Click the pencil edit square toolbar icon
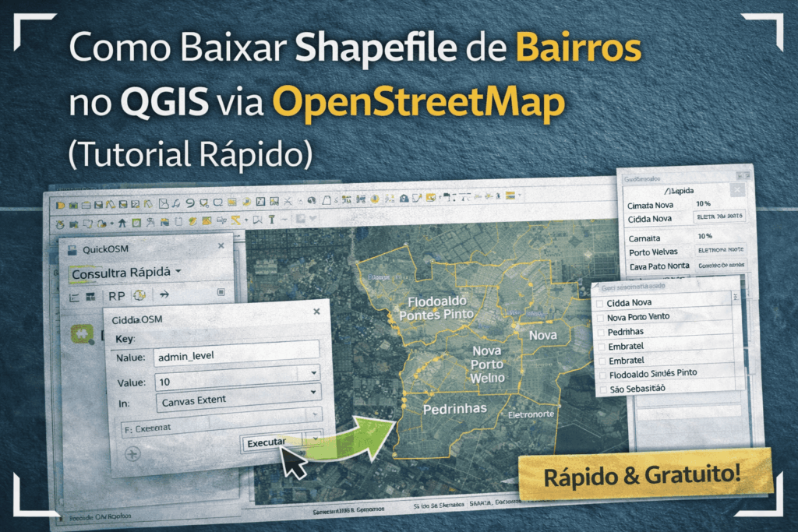This screenshot has width=798, height=532. coord(416,199)
